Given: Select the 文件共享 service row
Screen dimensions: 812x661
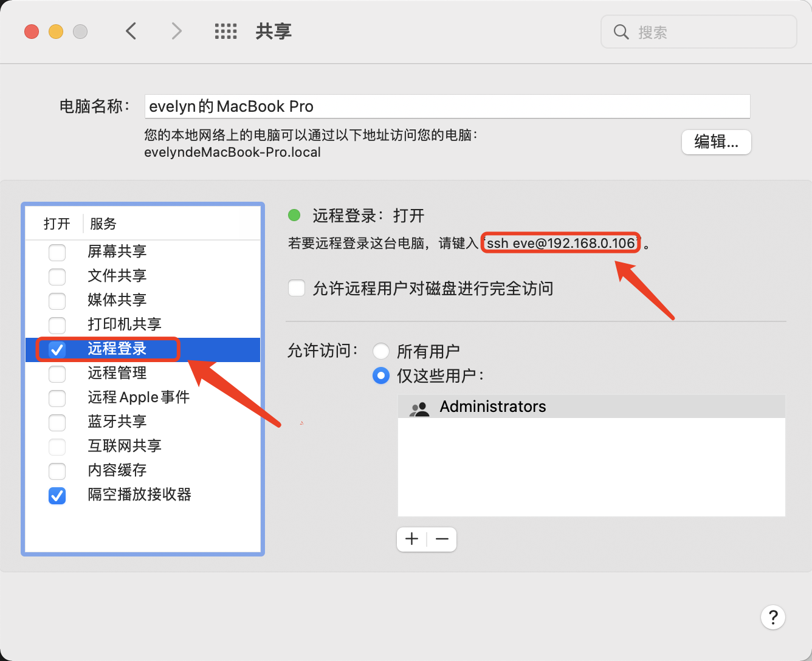Looking at the screenshot, I should pyautogui.click(x=143, y=276).
